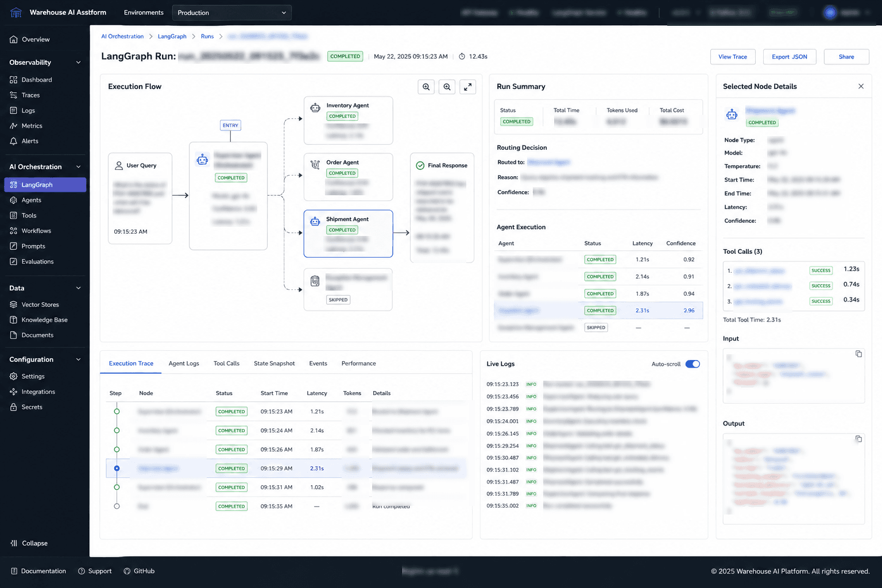Viewport: 882px width, 588px height.
Task: Toggle the Auto-scroll switch
Action: (x=693, y=364)
